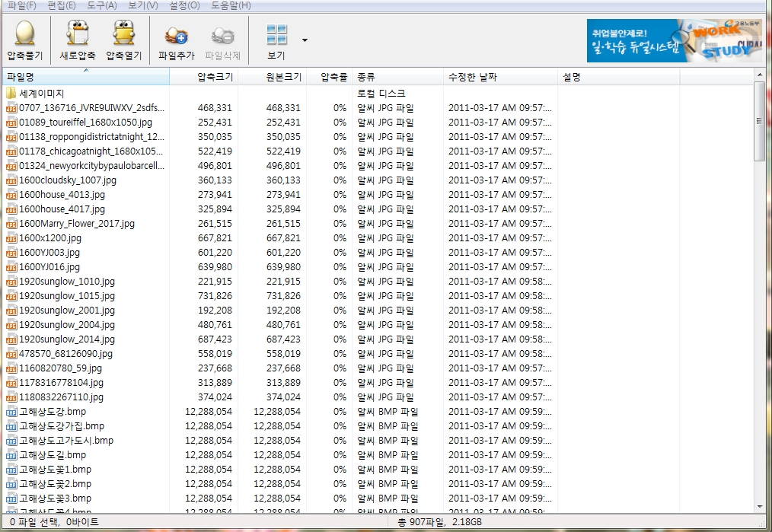772x532 pixels.
Task: Open the 세계이미지 folder icon
Action: 11,94
